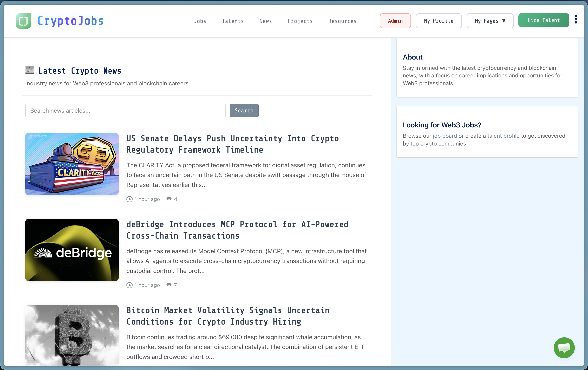Focus the Search news articles field
Screen dimensions: 588x370
(x=125, y=111)
